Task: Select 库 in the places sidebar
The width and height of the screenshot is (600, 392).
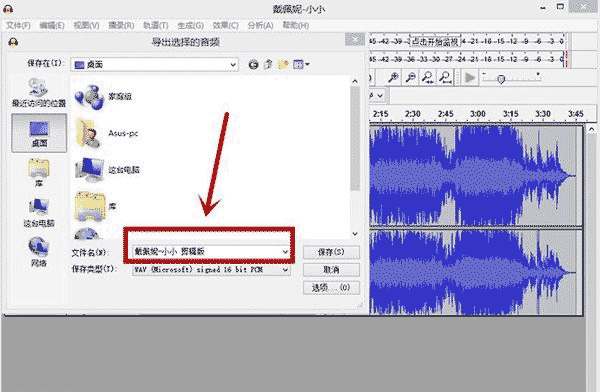Action: point(39,172)
